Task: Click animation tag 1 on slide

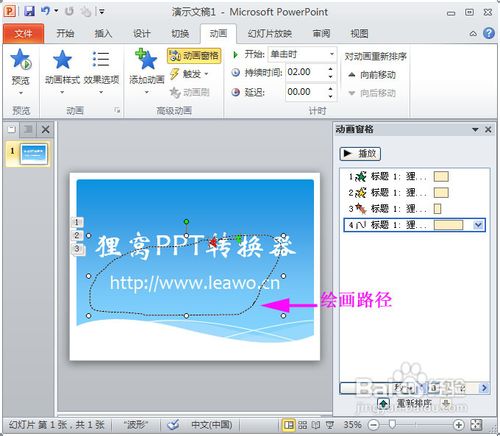Action: pyautogui.click(x=77, y=222)
